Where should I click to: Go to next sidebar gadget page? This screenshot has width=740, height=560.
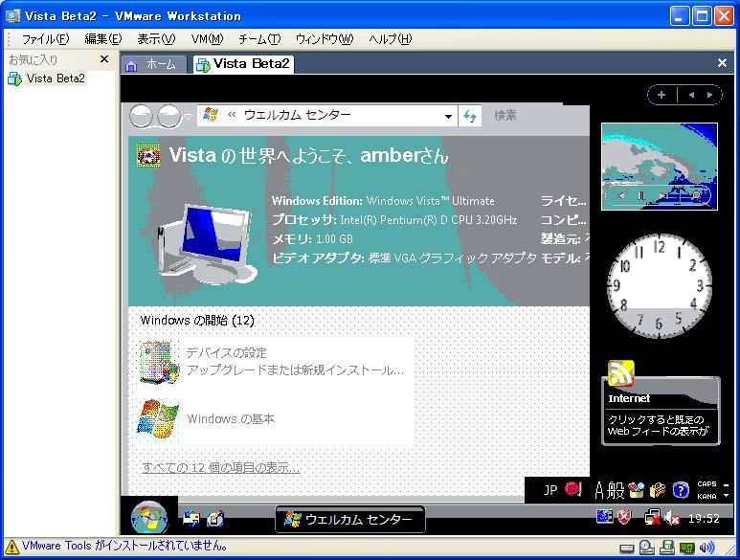click(x=709, y=95)
